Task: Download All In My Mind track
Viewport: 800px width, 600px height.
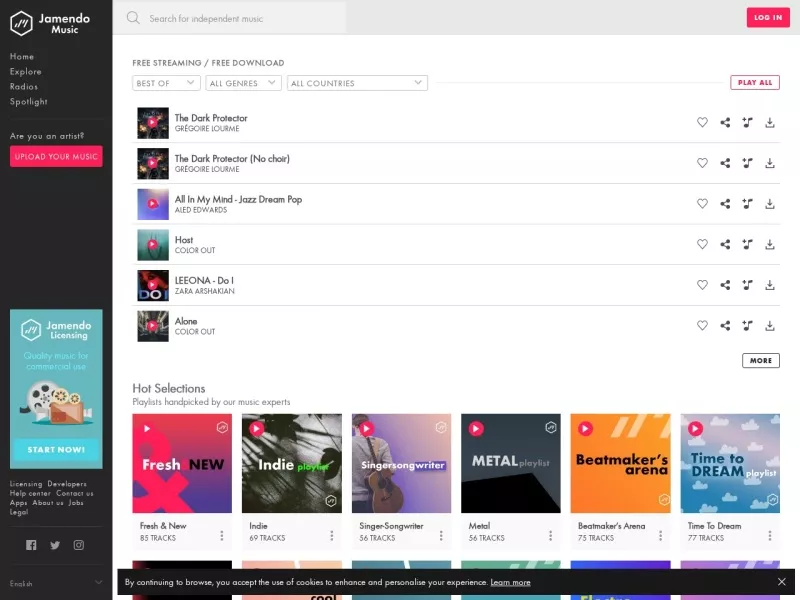Action: 770,204
